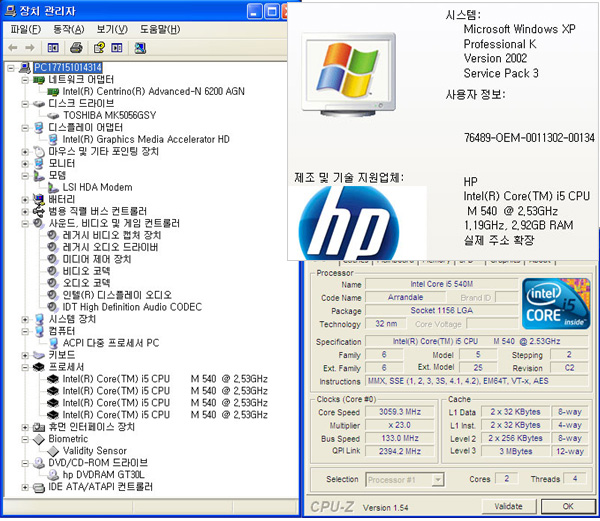Image resolution: width=600 pixels, height=521 pixels.
Task: Click the 모뎀 category icon
Action: 39,176
